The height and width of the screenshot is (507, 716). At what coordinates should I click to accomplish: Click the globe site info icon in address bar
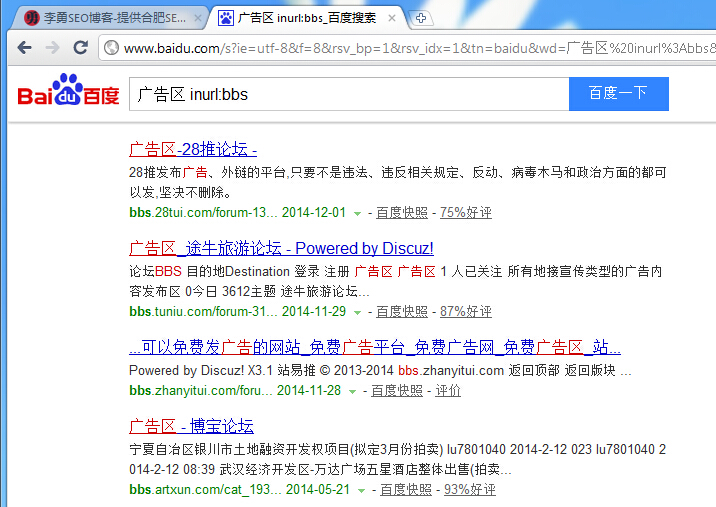[111, 48]
